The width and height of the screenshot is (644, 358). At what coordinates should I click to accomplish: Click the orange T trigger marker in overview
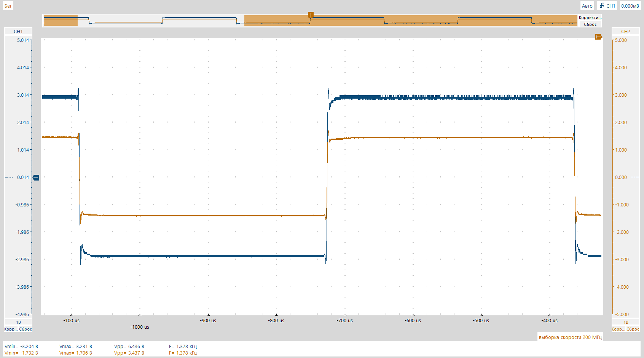coord(311,15)
